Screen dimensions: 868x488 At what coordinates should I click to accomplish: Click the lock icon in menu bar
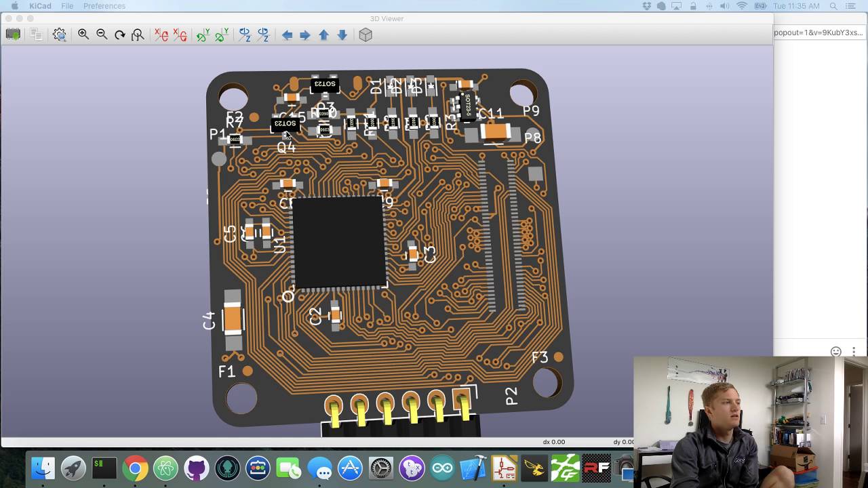[x=693, y=6]
